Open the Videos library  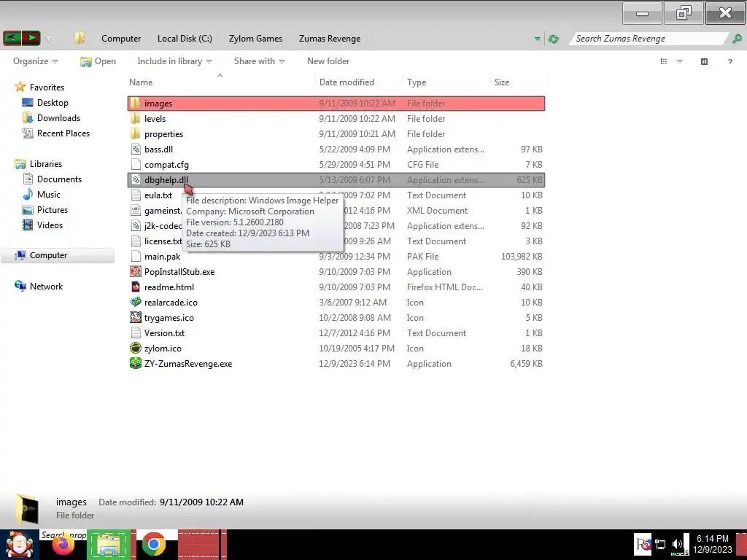click(x=50, y=225)
